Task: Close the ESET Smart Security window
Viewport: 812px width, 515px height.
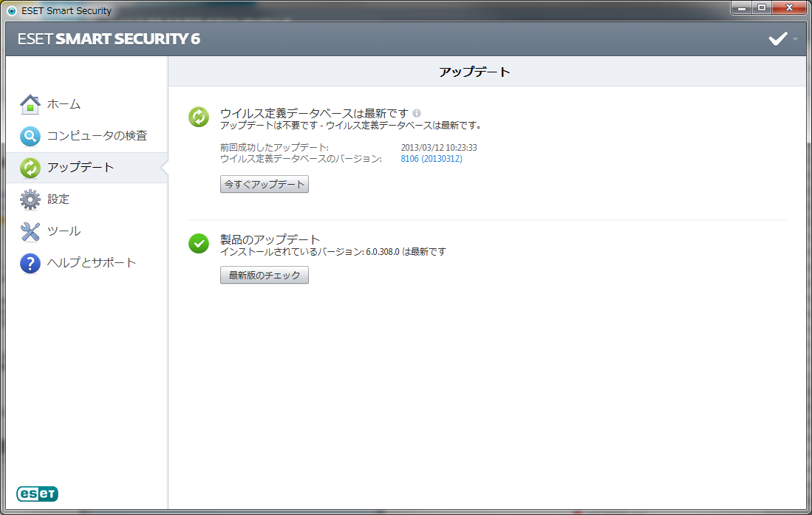Action: 789,8
